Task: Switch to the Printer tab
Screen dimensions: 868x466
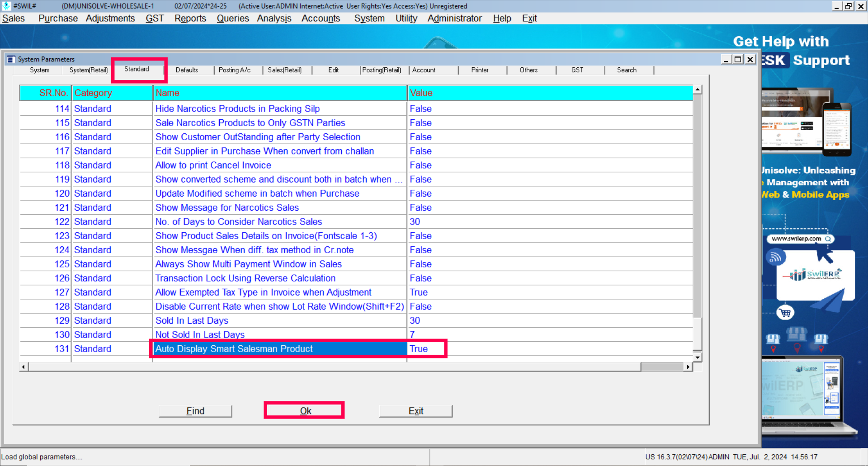Action: point(479,70)
